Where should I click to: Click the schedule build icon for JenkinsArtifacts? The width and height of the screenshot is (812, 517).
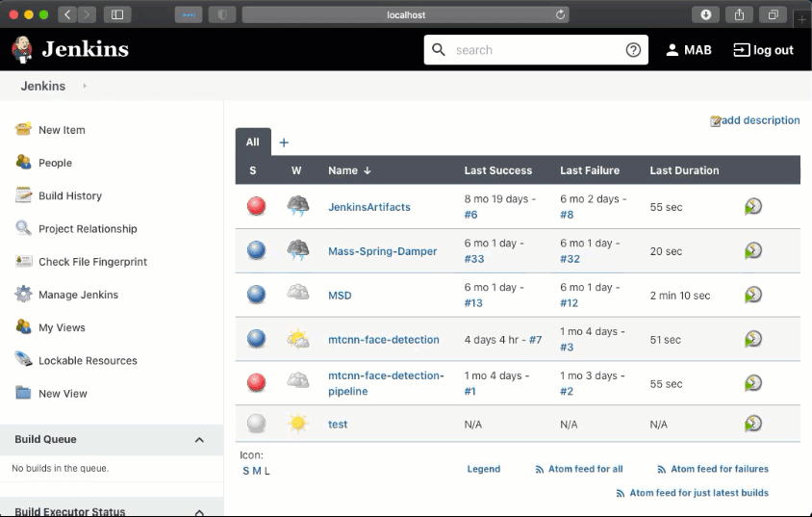click(x=753, y=206)
